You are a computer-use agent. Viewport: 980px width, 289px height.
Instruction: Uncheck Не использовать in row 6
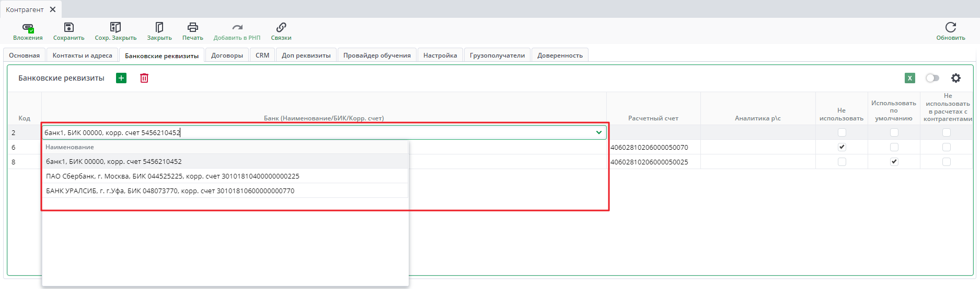[x=841, y=147]
